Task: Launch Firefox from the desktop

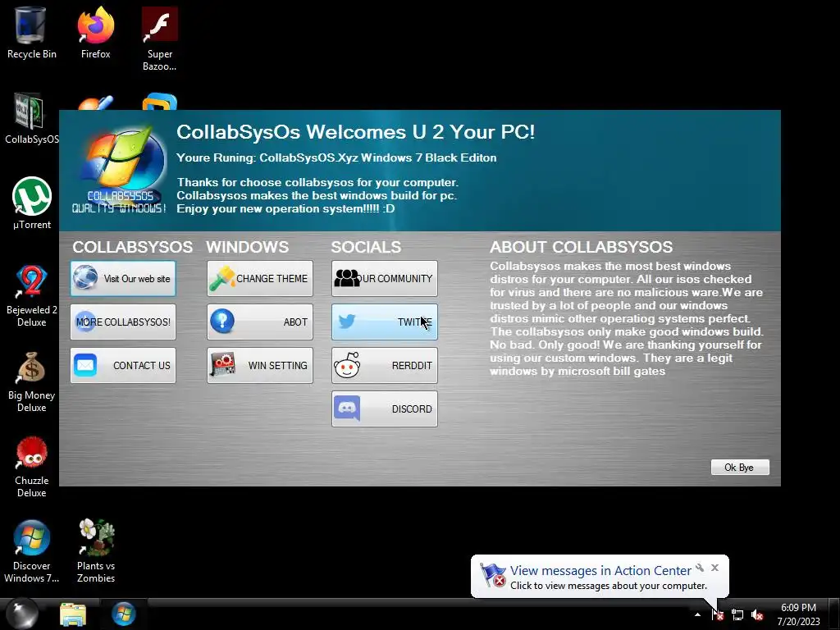Action: [95, 33]
